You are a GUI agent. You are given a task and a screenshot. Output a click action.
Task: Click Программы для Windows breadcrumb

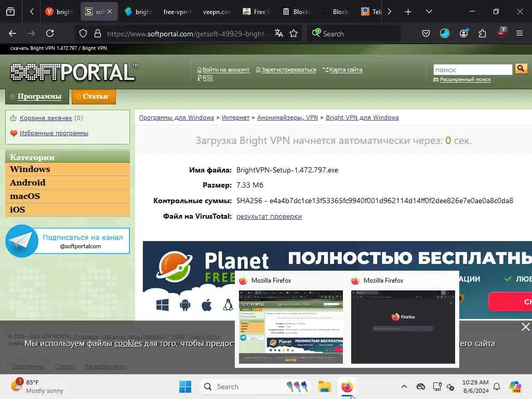point(177,117)
